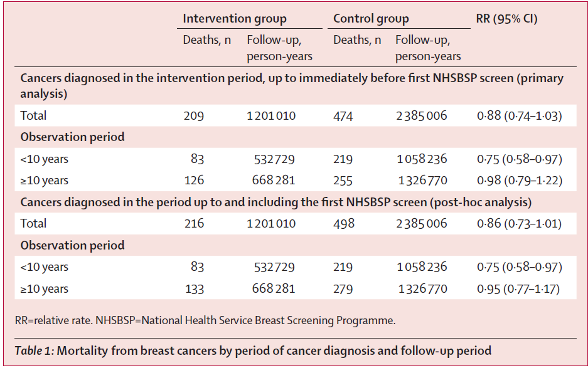Click the Table 1 caption label
The width and height of the screenshot is (588, 368).
(35, 350)
